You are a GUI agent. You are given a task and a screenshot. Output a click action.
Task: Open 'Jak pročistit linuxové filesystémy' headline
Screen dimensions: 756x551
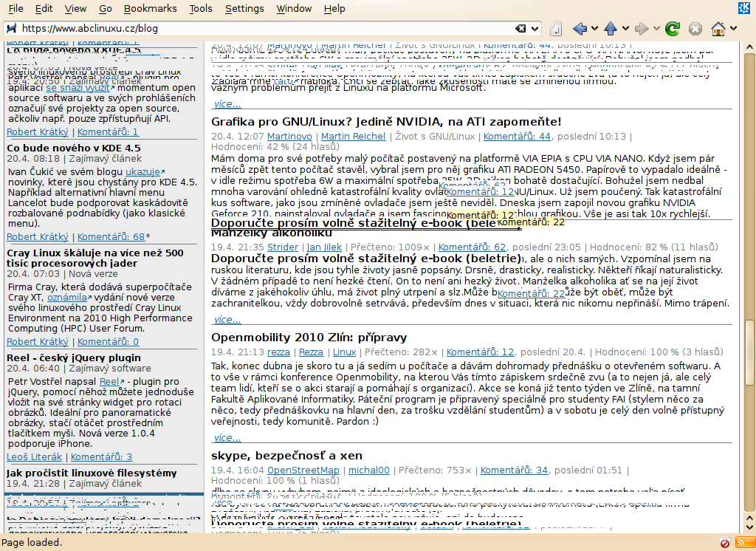tap(92, 473)
